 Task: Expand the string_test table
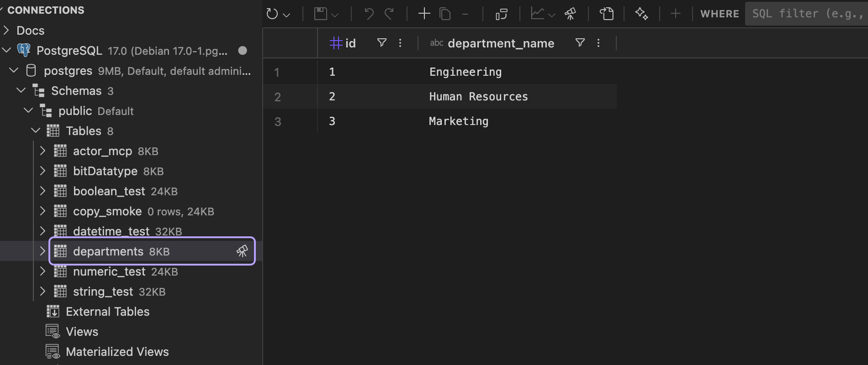click(x=42, y=291)
